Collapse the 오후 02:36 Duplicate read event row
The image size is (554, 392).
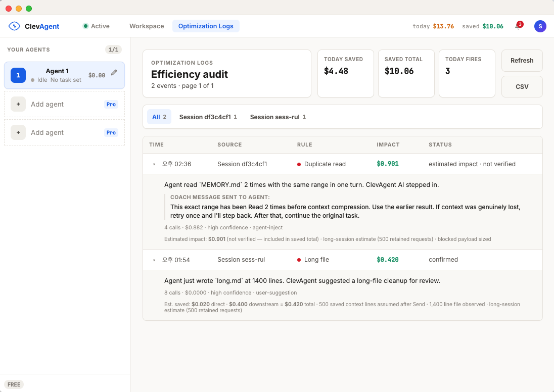(x=154, y=164)
